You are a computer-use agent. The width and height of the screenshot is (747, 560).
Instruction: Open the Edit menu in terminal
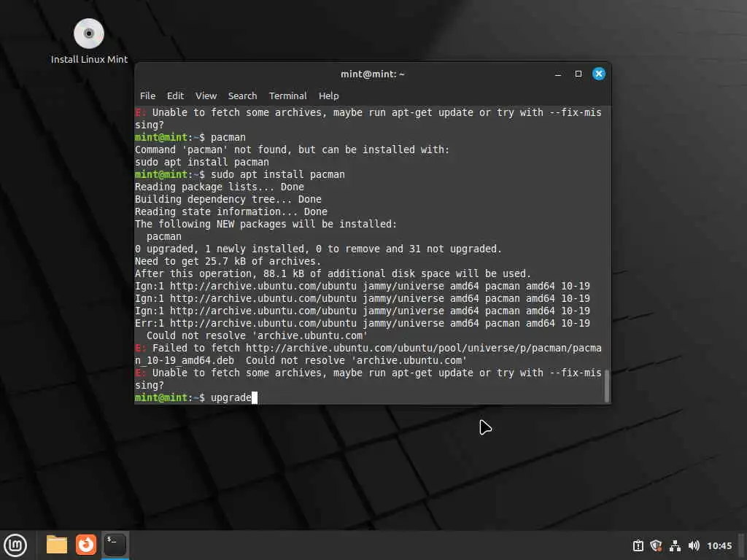coord(175,96)
